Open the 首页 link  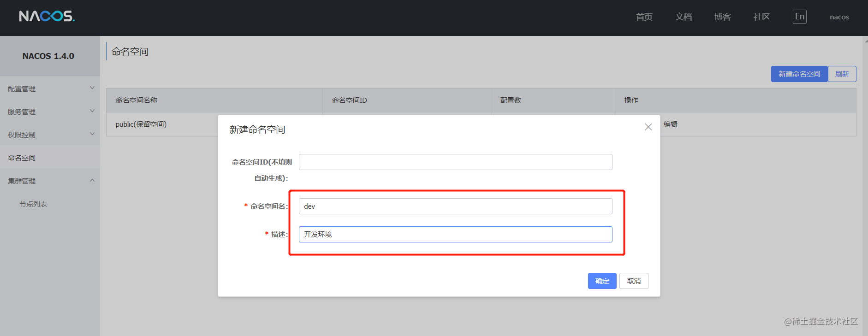pyautogui.click(x=644, y=17)
